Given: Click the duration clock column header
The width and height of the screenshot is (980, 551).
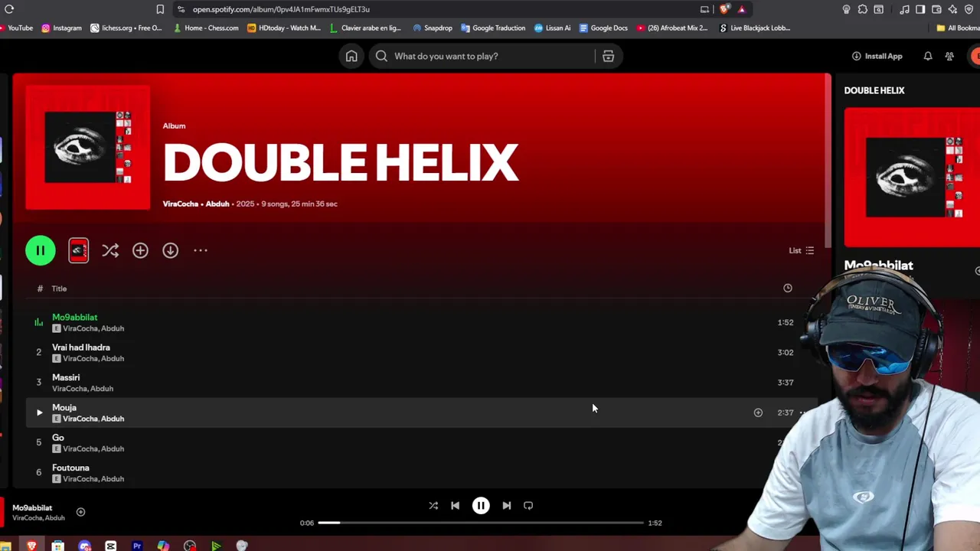Looking at the screenshot, I should pos(788,288).
